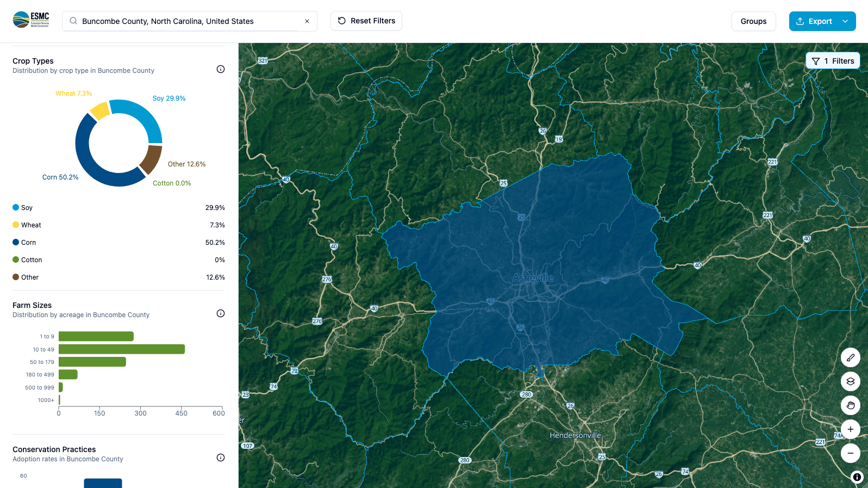Screen dimensions: 868x488
Task: Show info for Farm Sizes
Action: (221, 313)
